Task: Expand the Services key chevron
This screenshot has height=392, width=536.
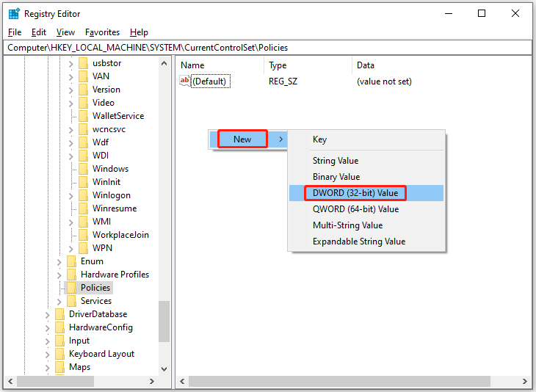Action: click(x=59, y=302)
